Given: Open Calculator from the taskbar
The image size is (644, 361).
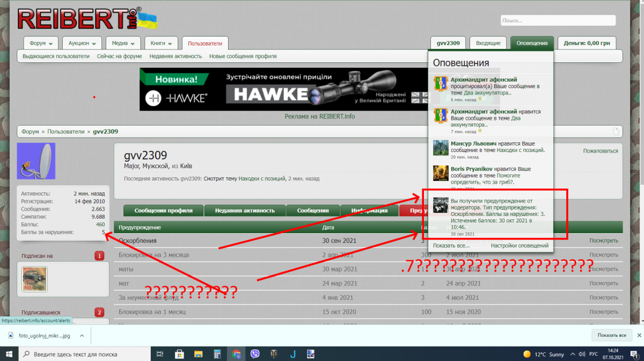Looking at the screenshot, I should 217,354.
